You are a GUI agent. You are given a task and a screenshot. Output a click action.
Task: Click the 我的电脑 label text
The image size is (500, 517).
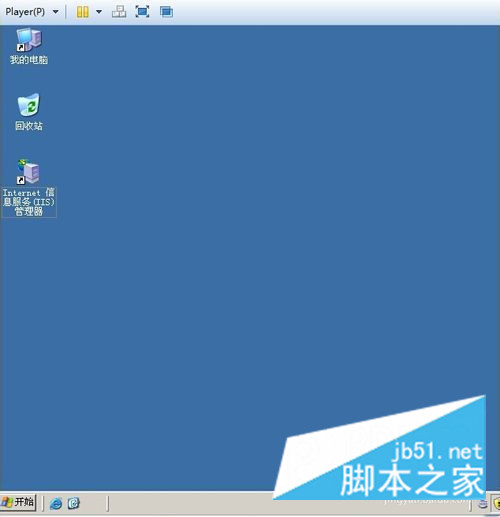(x=29, y=60)
